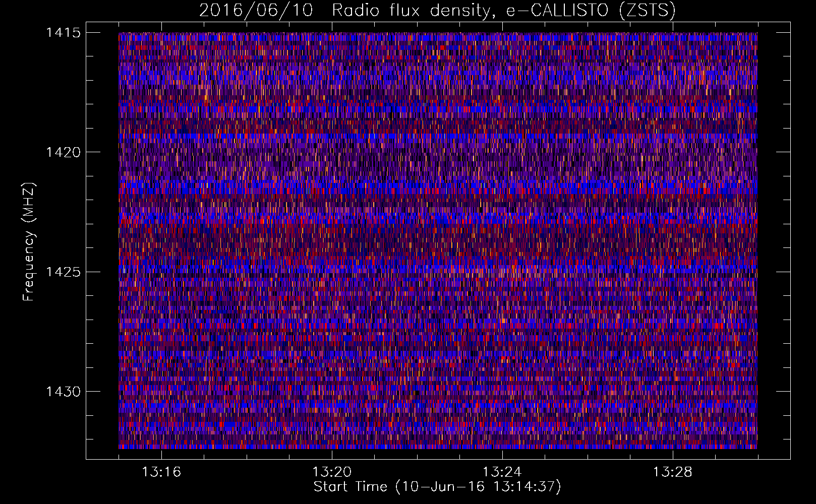Click the 13:28 time tick label

(x=673, y=472)
